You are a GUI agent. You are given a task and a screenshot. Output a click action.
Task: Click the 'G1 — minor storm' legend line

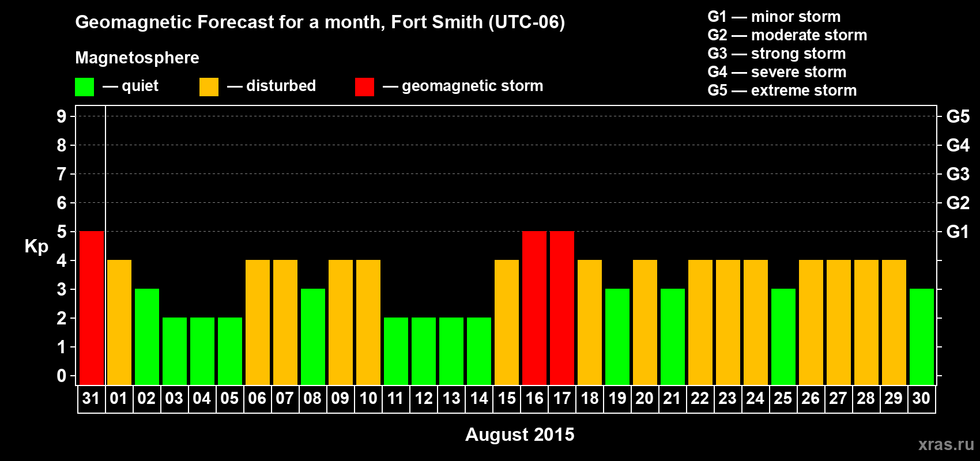pos(774,17)
